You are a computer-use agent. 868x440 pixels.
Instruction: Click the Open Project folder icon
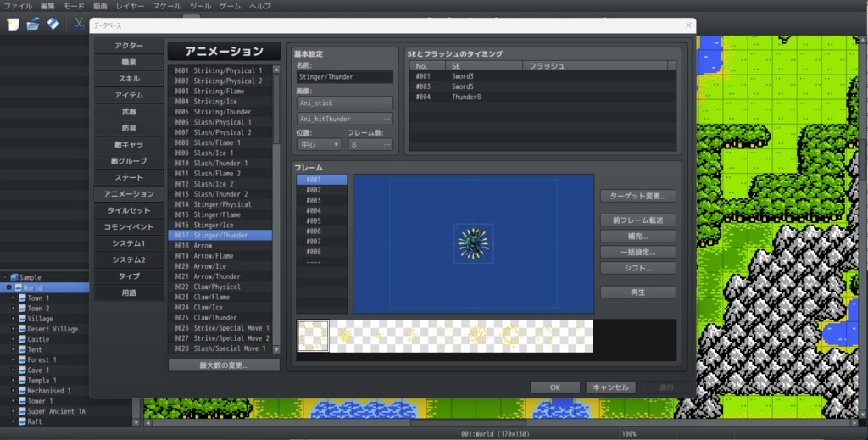(x=33, y=24)
